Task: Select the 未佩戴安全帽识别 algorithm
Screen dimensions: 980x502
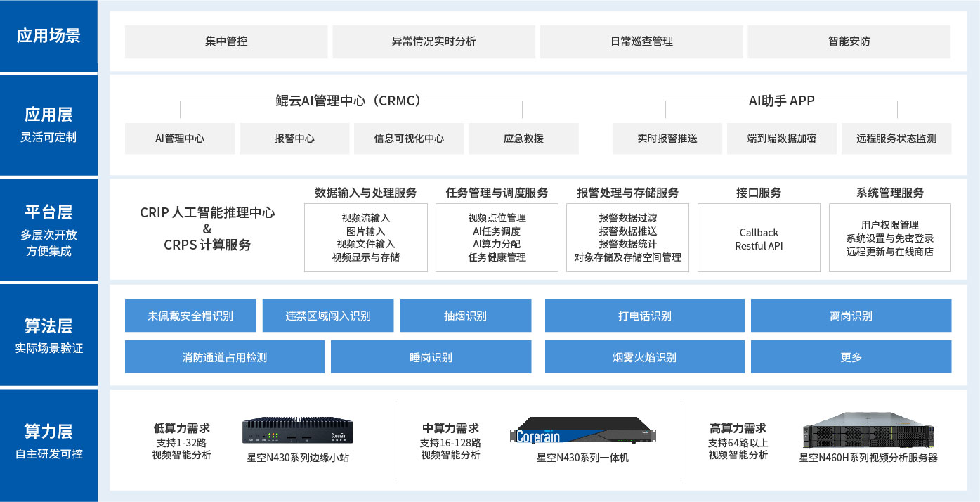Action: click(190, 316)
